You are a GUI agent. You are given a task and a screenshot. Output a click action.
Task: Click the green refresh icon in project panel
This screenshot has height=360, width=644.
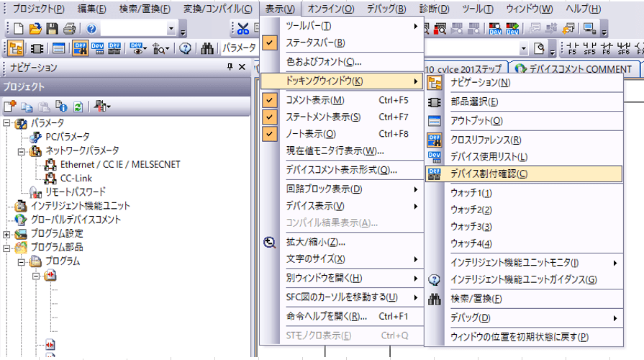click(78, 107)
